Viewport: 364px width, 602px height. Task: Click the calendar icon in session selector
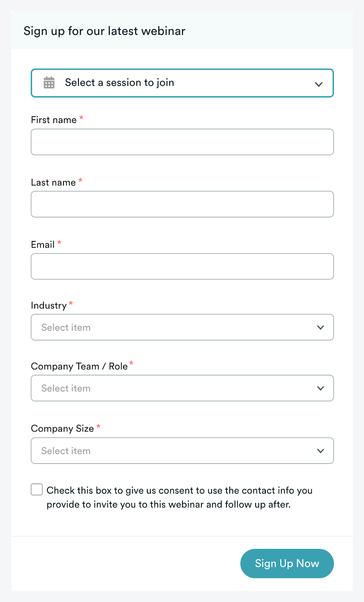pyautogui.click(x=49, y=83)
